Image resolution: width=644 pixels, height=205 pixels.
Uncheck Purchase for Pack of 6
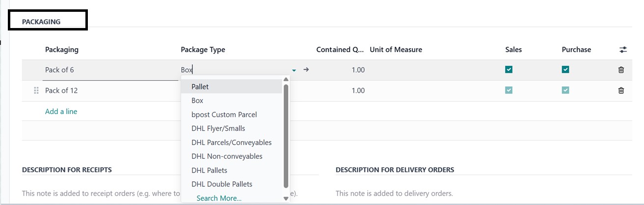pos(565,70)
